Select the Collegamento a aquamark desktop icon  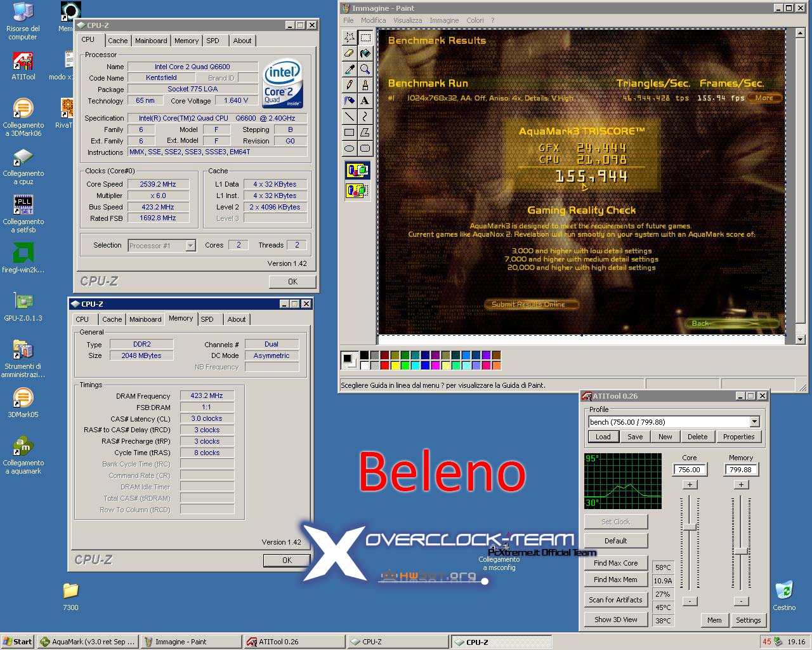(23, 455)
